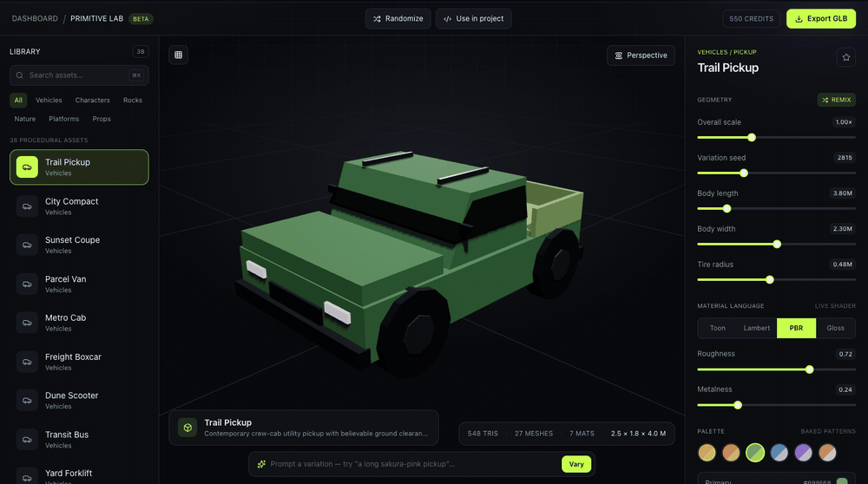The image size is (868, 484).
Task: Toggle the viewport grid icon
Action: coord(178,55)
